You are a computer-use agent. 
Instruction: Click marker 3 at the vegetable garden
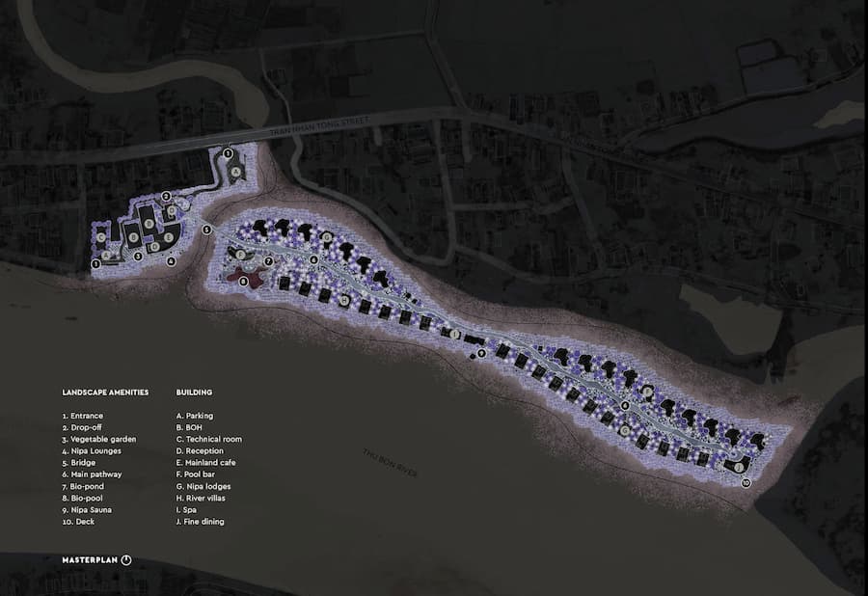click(138, 256)
